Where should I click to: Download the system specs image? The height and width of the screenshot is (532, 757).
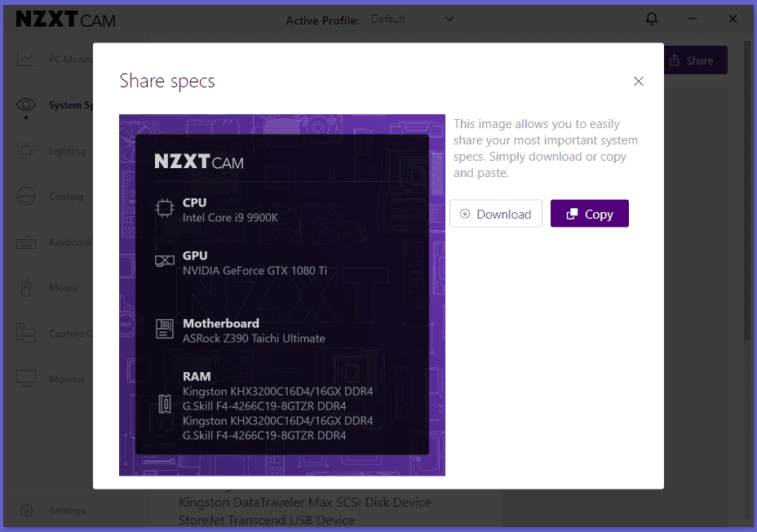coord(496,214)
